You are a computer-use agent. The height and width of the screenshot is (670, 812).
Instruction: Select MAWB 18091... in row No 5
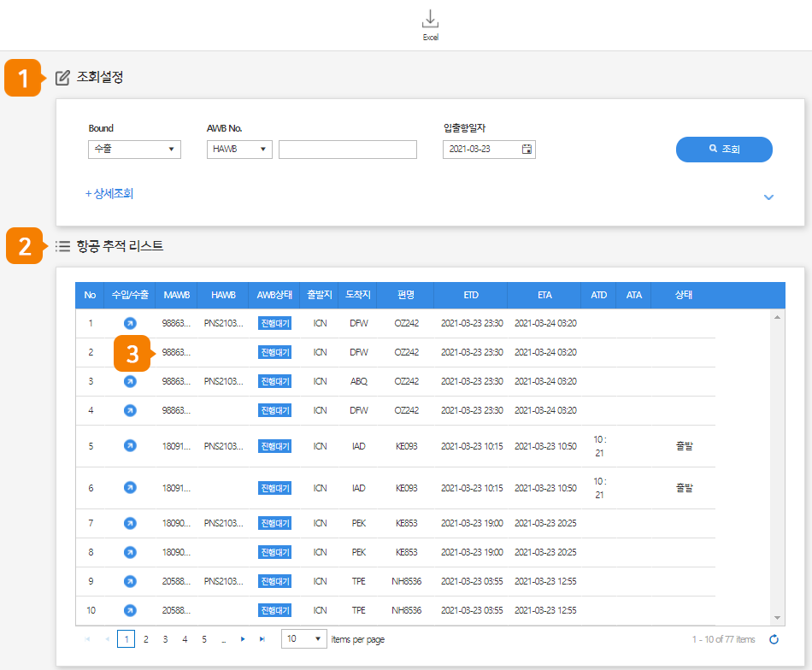click(x=176, y=446)
